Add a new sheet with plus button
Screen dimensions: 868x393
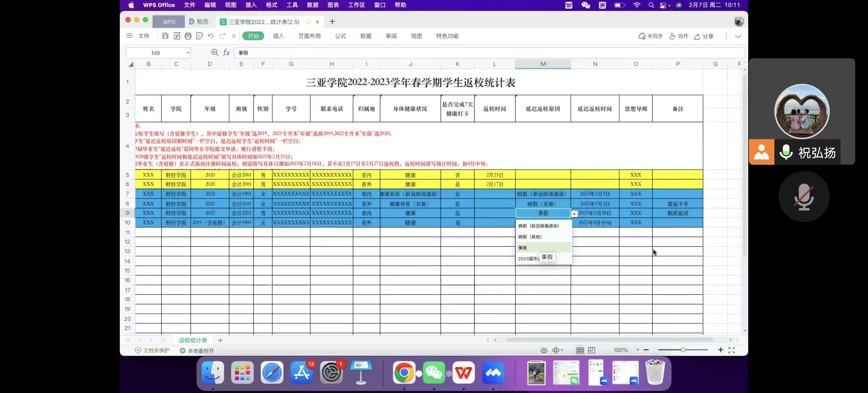pyautogui.click(x=220, y=340)
